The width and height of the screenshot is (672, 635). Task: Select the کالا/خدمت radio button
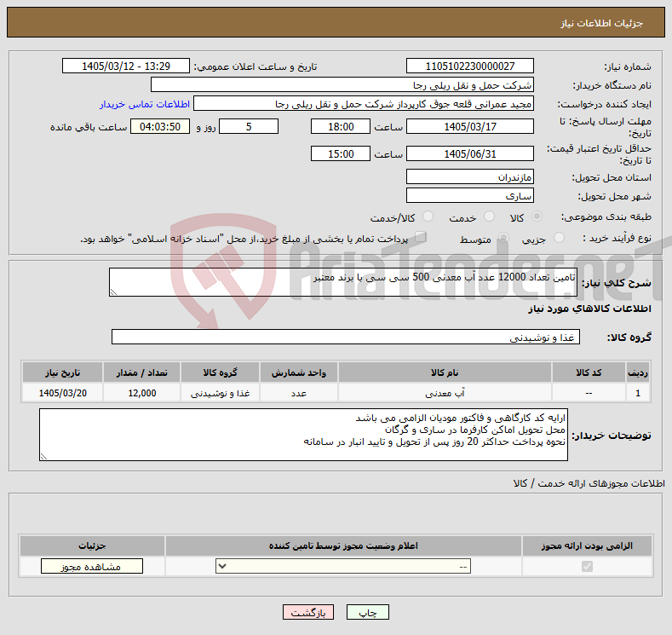click(428, 216)
